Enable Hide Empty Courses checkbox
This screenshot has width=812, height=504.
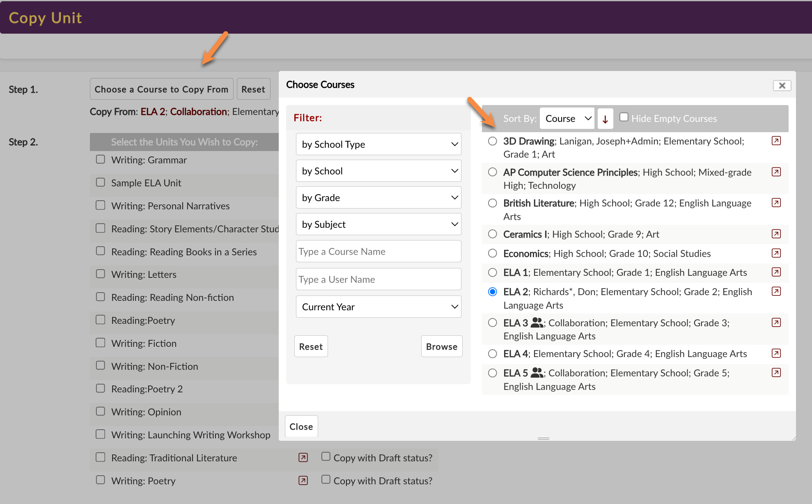click(x=624, y=117)
